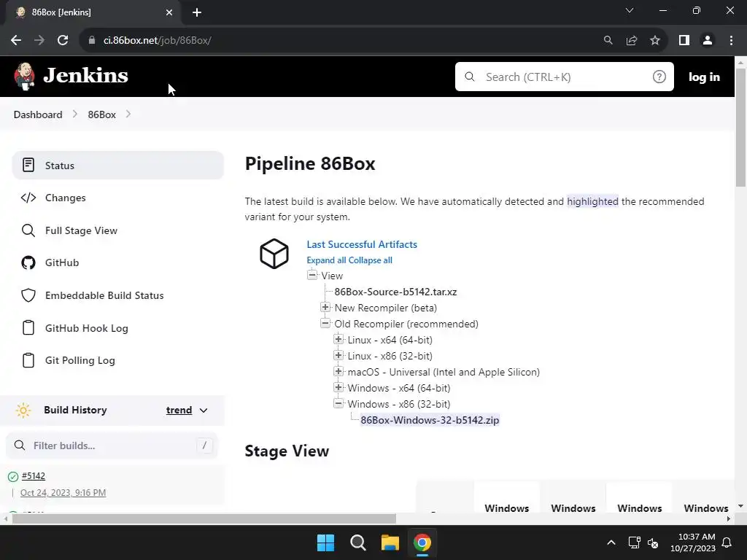Open the Chrome three-dot menu
This screenshot has width=747, height=560.
click(731, 41)
